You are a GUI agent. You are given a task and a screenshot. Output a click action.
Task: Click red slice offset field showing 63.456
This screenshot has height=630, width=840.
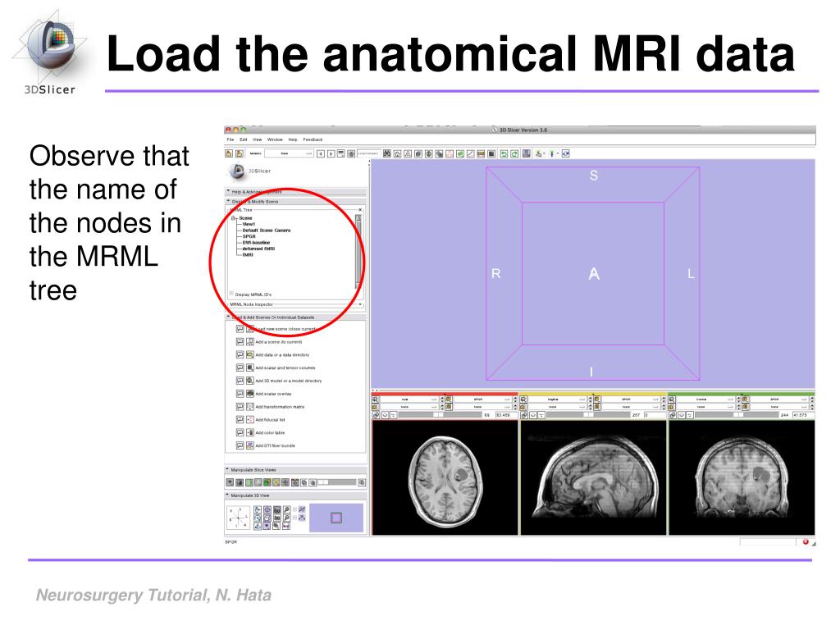[505, 415]
